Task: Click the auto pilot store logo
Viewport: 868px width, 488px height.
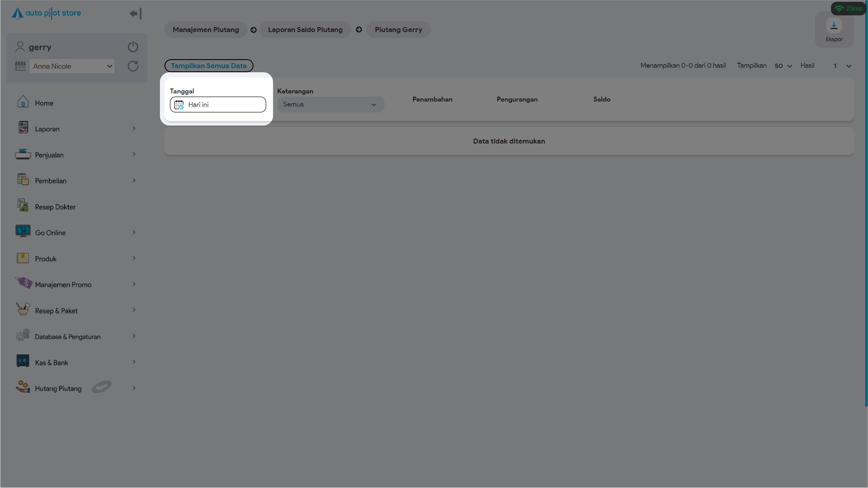Action: 47,13
